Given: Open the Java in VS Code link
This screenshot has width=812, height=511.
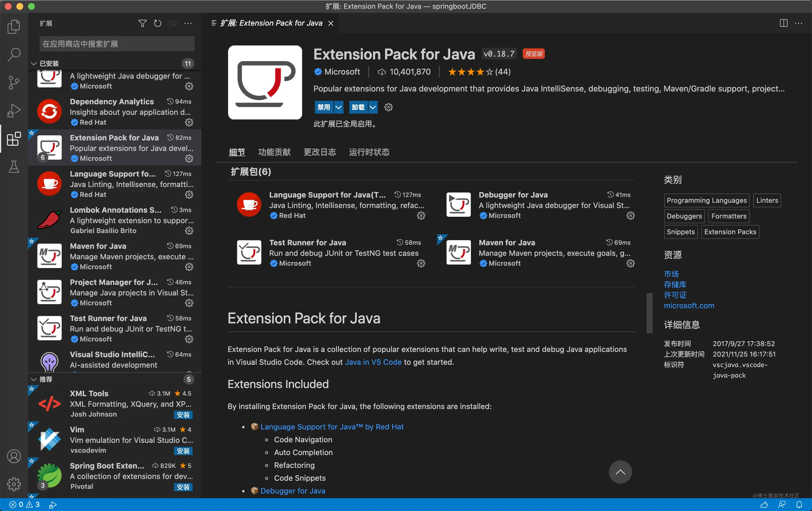Looking at the screenshot, I should pos(373,362).
